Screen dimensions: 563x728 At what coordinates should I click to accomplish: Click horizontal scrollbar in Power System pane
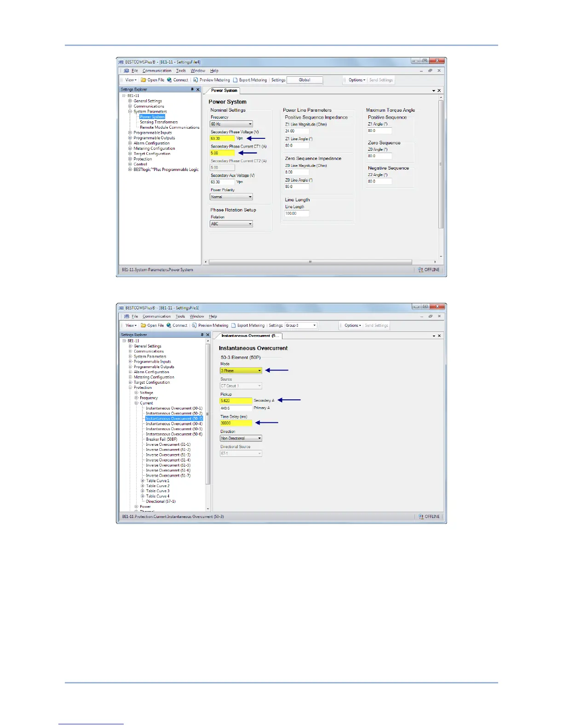coord(310,262)
